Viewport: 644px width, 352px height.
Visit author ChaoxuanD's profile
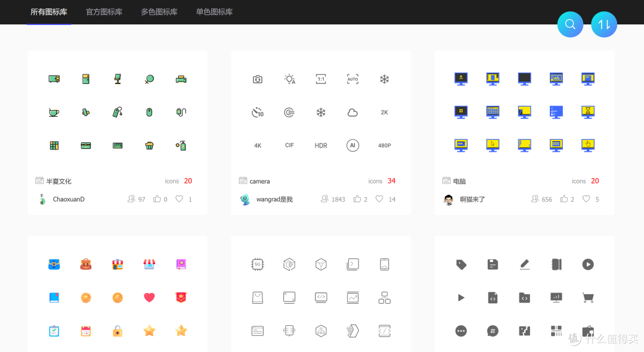69,200
